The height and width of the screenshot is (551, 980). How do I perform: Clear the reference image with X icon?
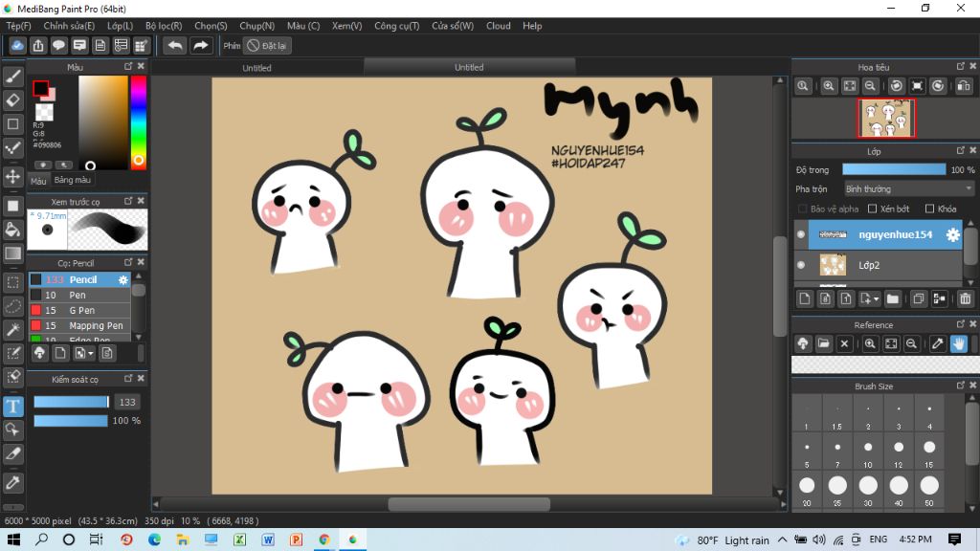[x=844, y=343]
